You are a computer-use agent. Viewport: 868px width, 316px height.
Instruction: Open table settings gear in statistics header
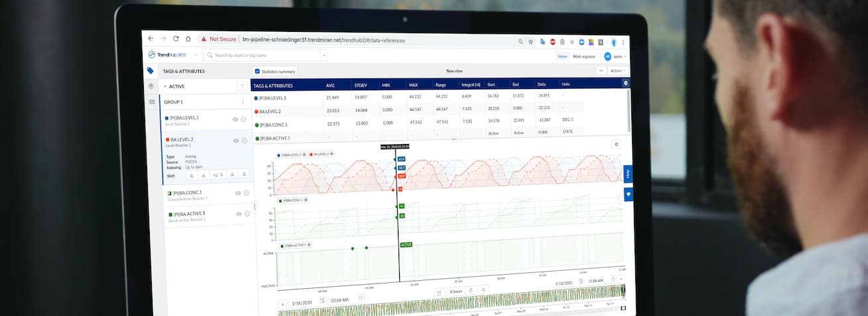[625, 84]
